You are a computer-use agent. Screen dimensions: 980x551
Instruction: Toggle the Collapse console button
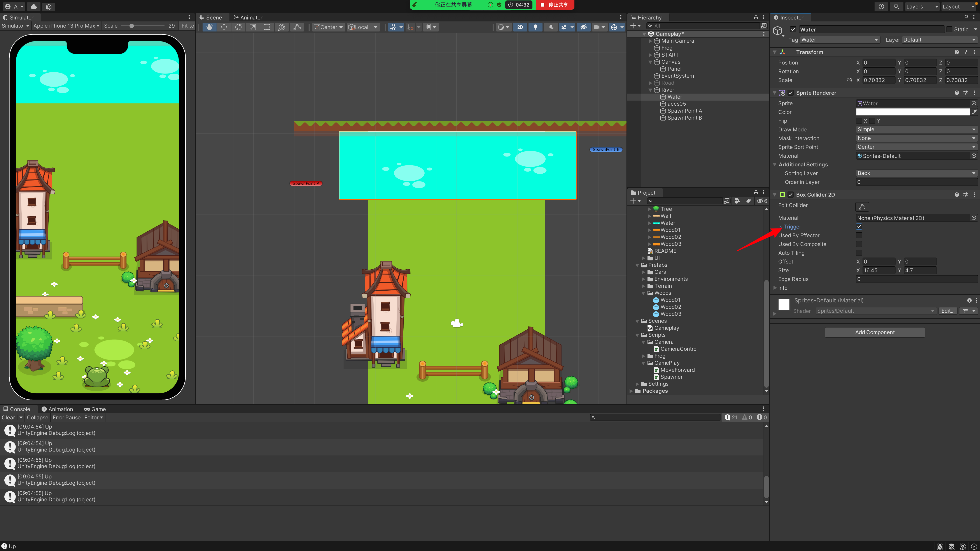point(37,418)
